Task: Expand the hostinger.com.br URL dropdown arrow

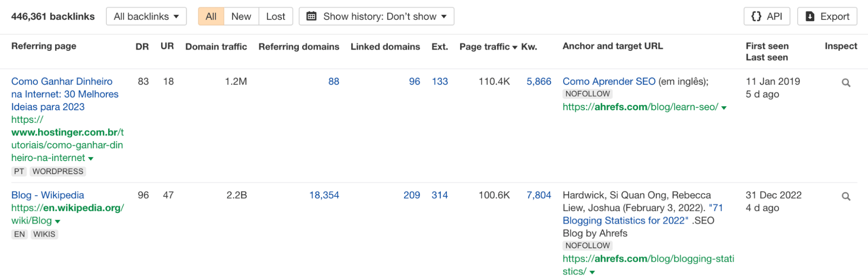Action: (91, 158)
